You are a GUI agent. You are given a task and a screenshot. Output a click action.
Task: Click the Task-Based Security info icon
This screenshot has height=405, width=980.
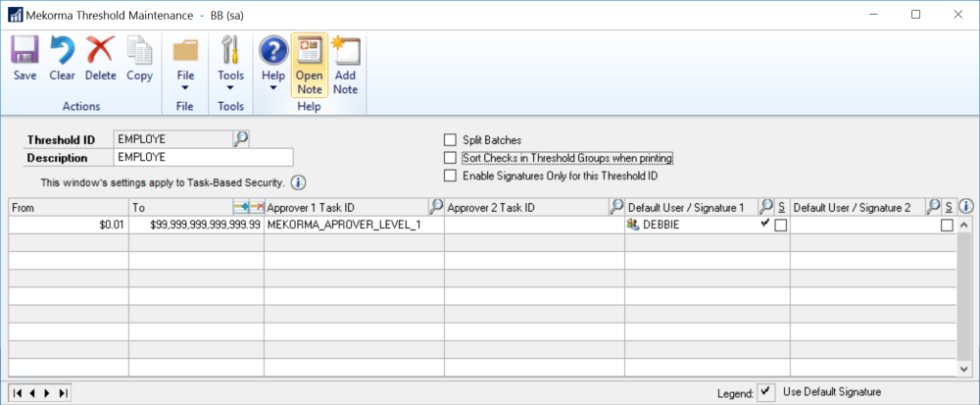coord(298,182)
